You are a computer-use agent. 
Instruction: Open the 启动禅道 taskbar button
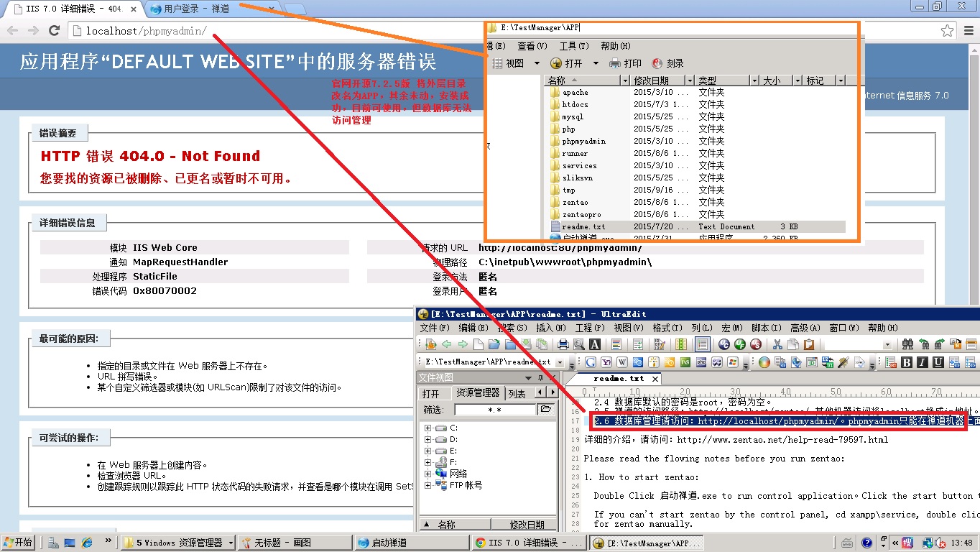(x=411, y=543)
